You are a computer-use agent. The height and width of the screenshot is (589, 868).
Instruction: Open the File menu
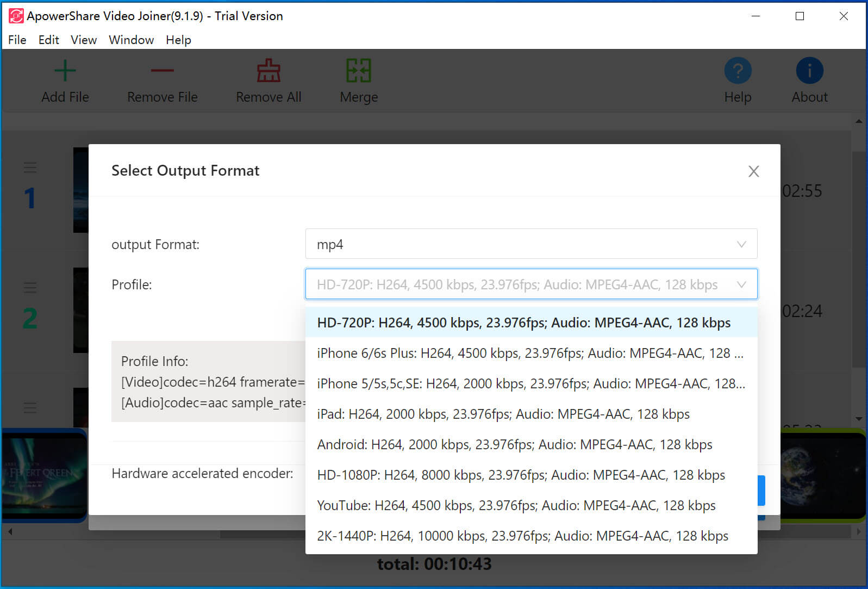17,40
